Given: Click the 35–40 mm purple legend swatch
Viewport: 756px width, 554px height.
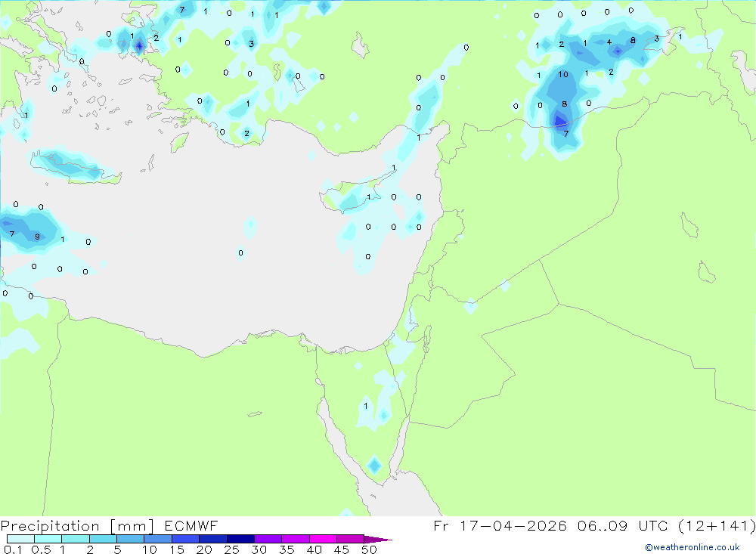Looking at the screenshot, I should click(295, 539).
